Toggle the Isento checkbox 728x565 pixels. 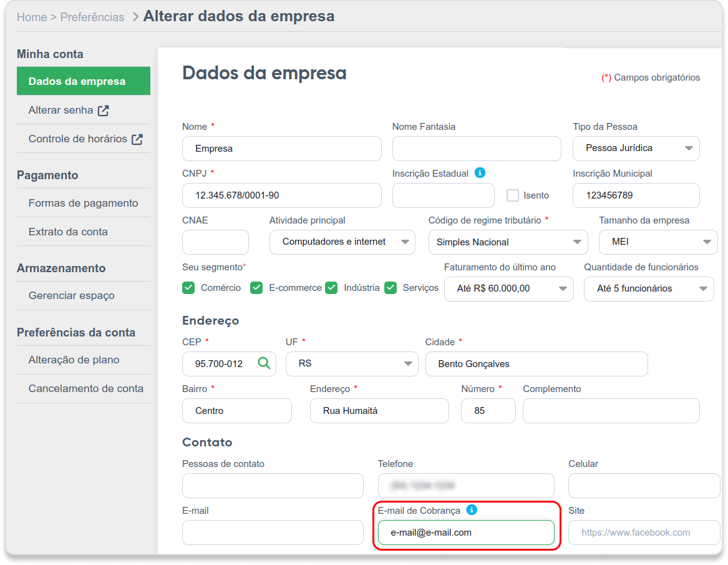(513, 195)
